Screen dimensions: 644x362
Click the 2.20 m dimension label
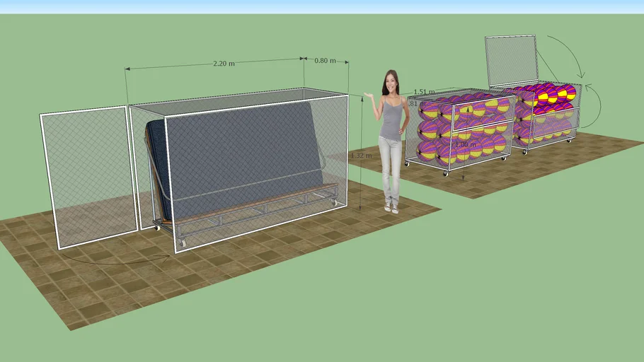(224, 63)
